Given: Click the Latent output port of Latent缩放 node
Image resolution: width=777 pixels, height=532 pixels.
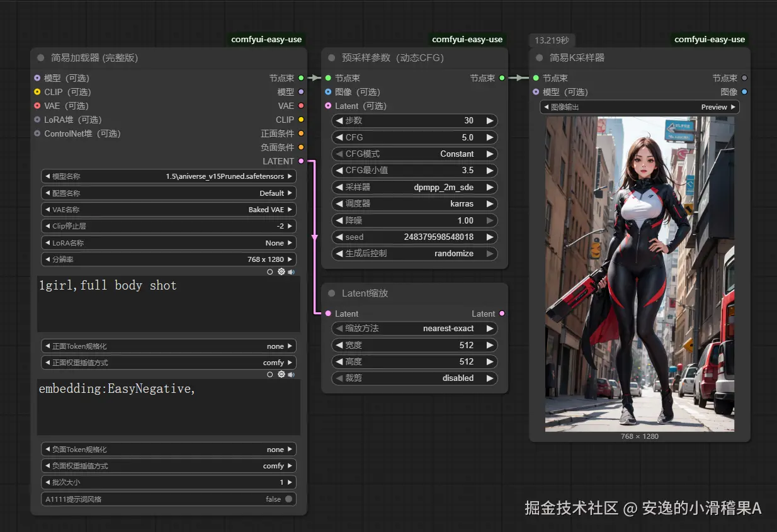Looking at the screenshot, I should coord(502,314).
